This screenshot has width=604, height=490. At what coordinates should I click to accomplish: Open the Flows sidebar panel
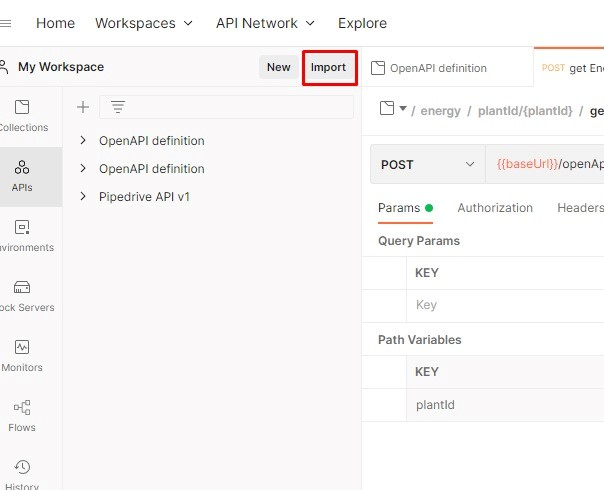coord(22,415)
